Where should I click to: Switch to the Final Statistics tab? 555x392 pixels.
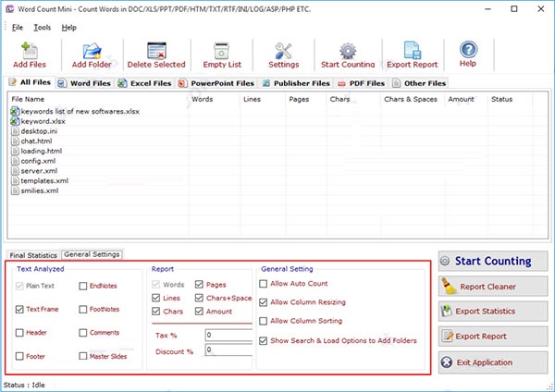(33, 254)
